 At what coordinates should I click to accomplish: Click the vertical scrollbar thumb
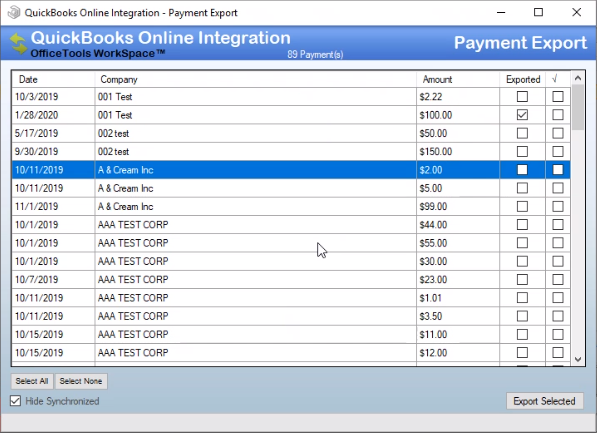click(578, 107)
